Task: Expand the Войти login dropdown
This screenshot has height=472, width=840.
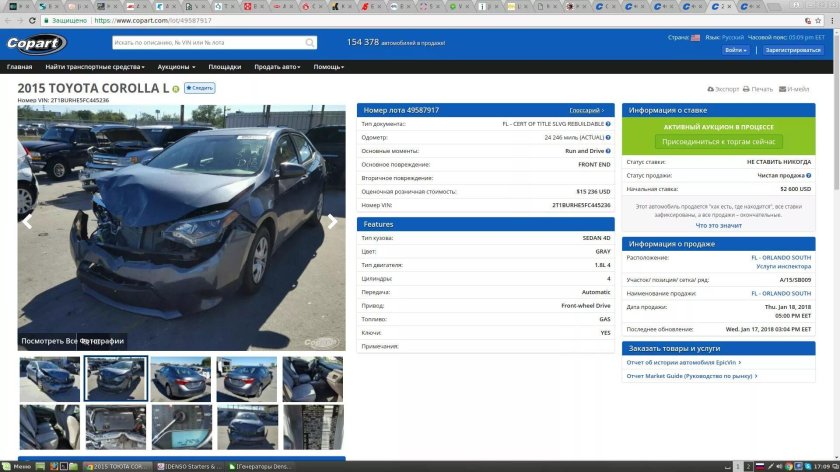Action: (x=735, y=49)
